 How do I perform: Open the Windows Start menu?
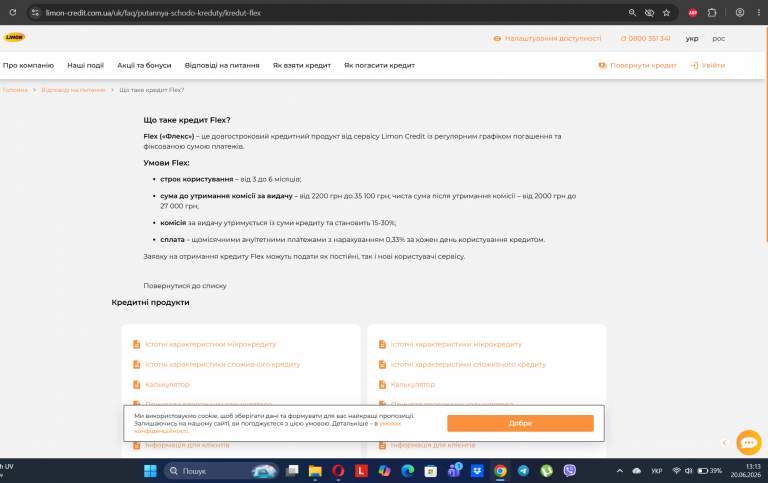(x=150, y=471)
